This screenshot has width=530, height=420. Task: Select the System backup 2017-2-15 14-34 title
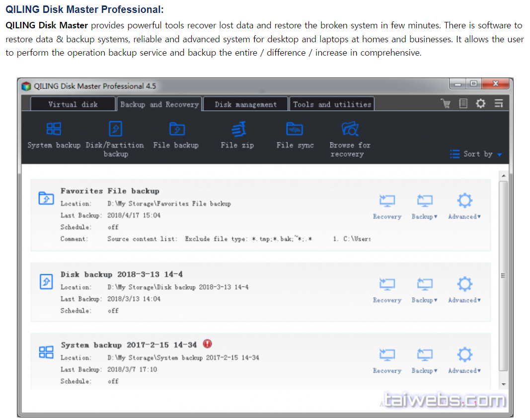[129, 345]
